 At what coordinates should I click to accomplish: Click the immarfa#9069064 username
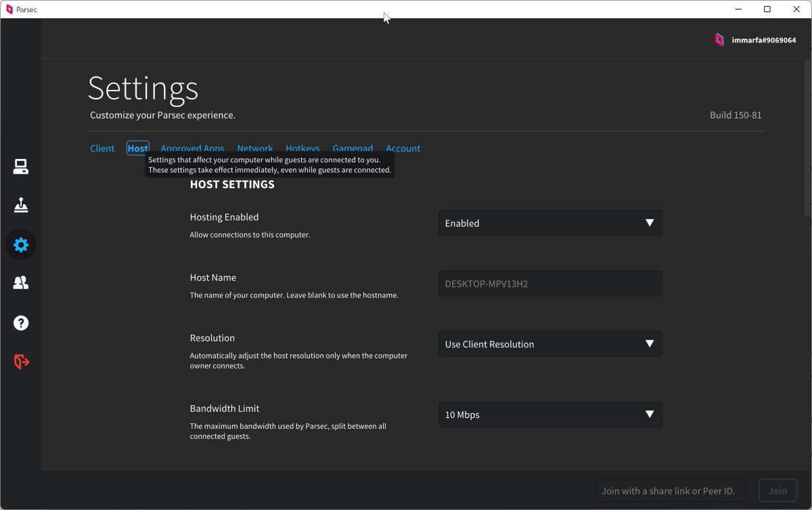pyautogui.click(x=764, y=41)
